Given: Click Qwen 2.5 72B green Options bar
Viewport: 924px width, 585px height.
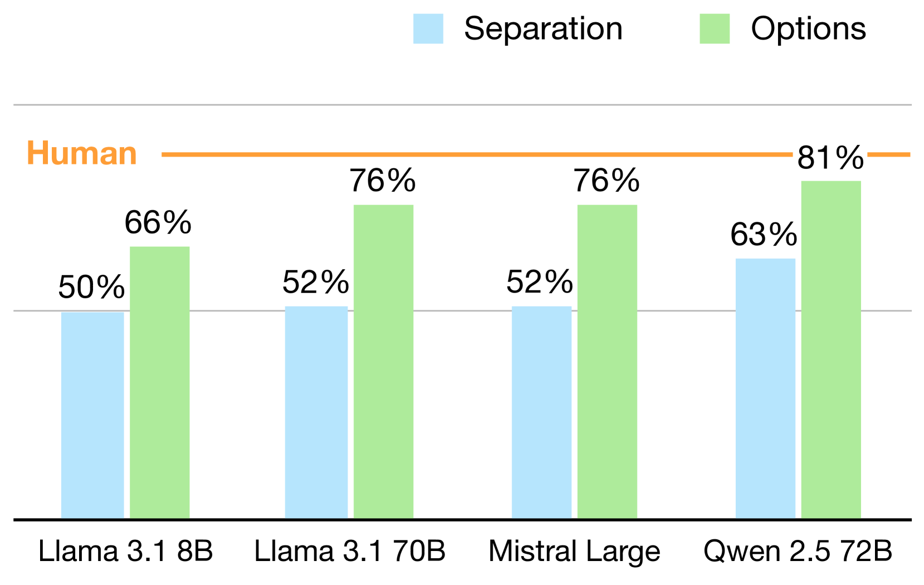Looking at the screenshot, I should (831, 350).
